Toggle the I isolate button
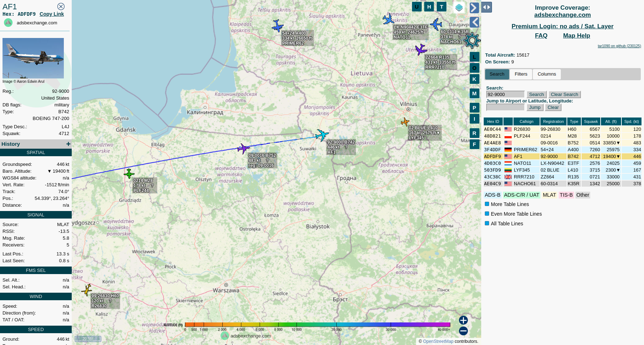 (x=474, y=119)
